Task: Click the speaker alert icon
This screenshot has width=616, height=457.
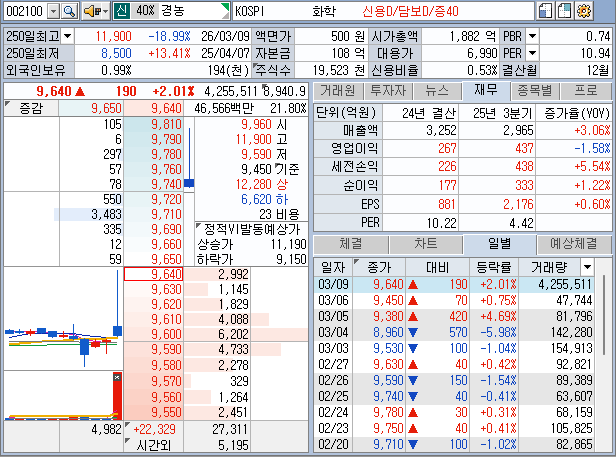Action: coord(92,11)
